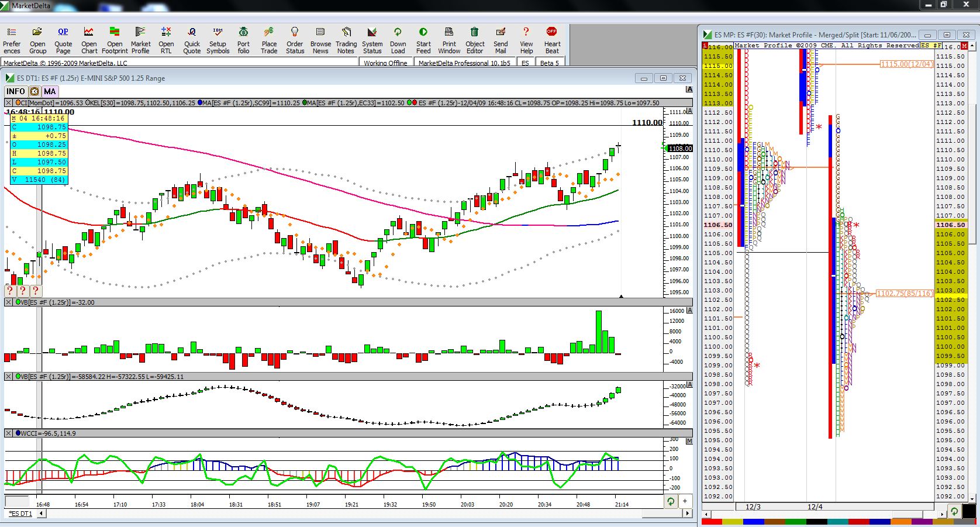Click the M scale button on WCCI pane
980x527 pixels.
pos(689,441)
